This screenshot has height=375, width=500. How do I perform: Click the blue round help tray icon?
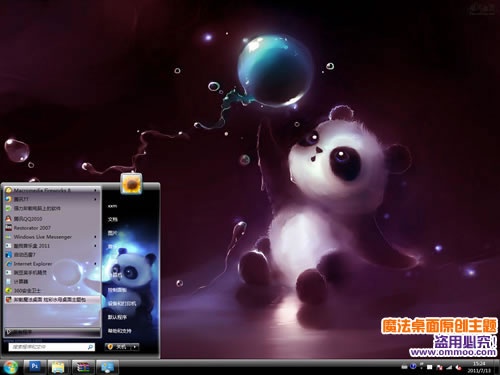pyautogui.click(x=413, y=366)
